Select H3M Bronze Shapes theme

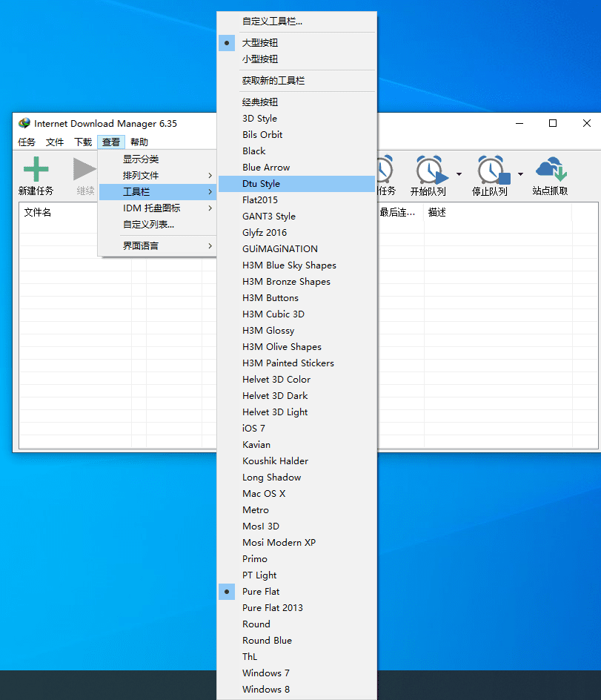tap(296, 282)
